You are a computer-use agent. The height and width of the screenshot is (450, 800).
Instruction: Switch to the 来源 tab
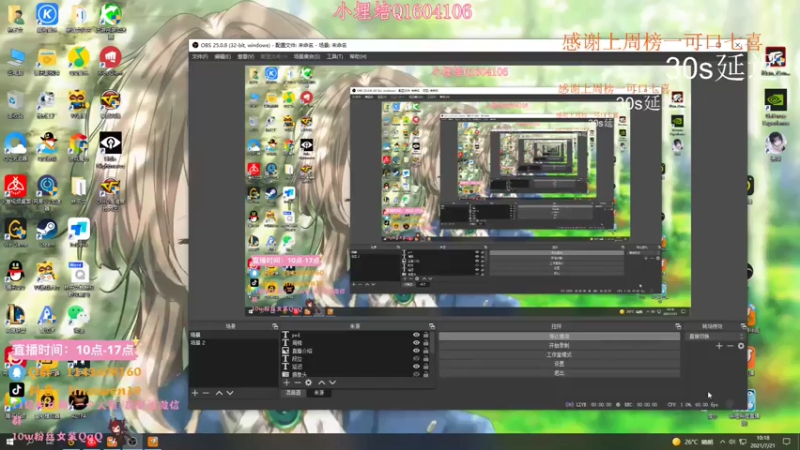[319, 393]
